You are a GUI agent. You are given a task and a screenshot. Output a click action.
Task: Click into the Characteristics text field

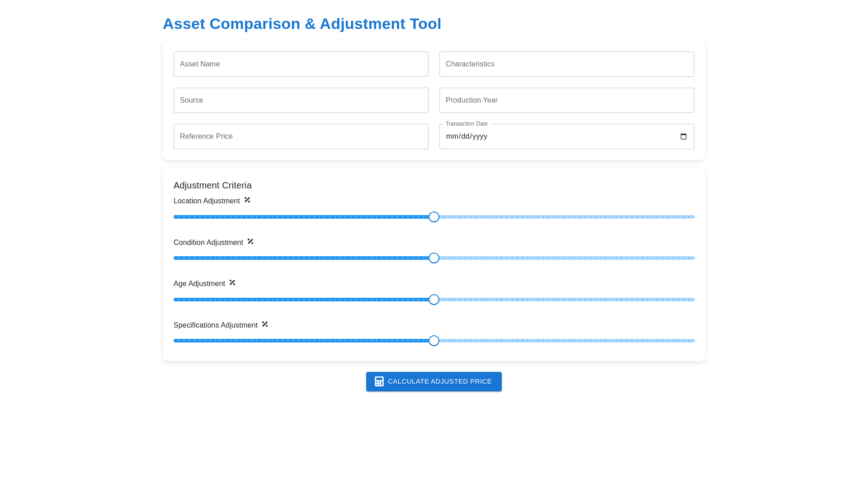click(x=566, y=64)
